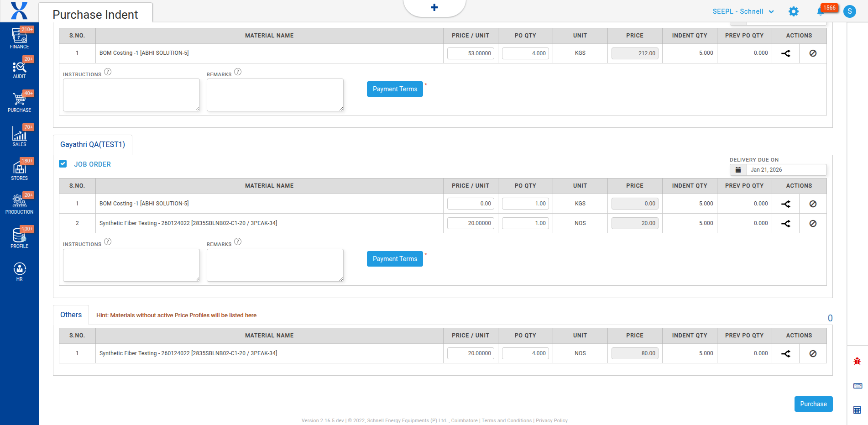868x425 pixels.
Task: Click split icon for Synthetic Fiber Testing in Others
Action: click(x=785, y=353)
